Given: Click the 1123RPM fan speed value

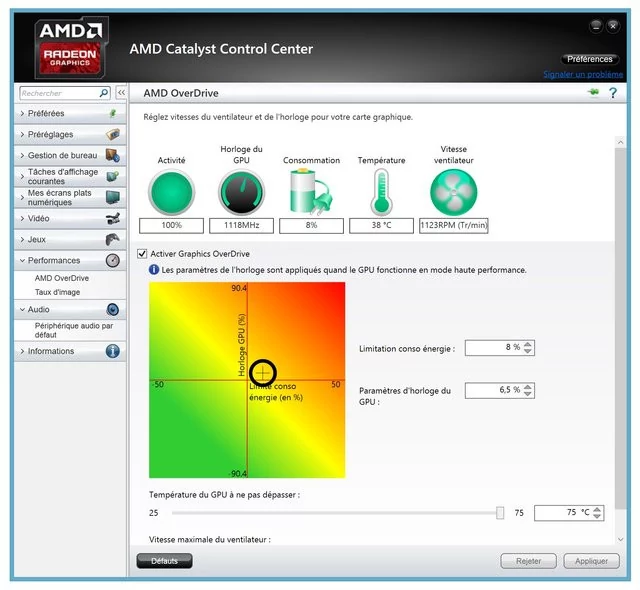Looking at the screenshot, I should (453, 225).
